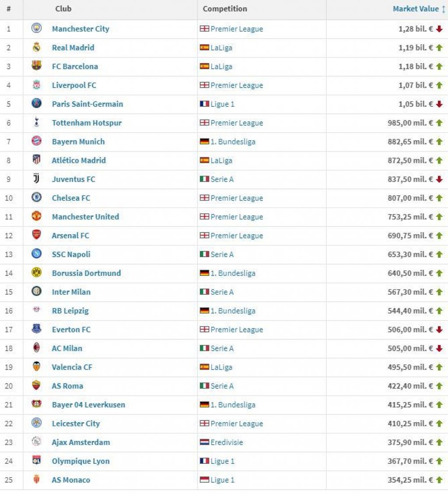Click the Manchester City club crest
This screenshot has width=448, height=494.
pos(36,28)
